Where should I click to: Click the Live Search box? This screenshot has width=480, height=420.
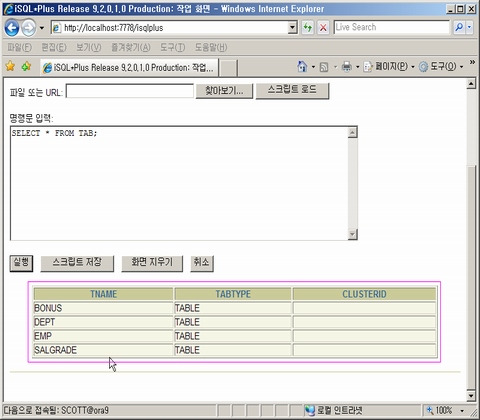pos(391,27)
